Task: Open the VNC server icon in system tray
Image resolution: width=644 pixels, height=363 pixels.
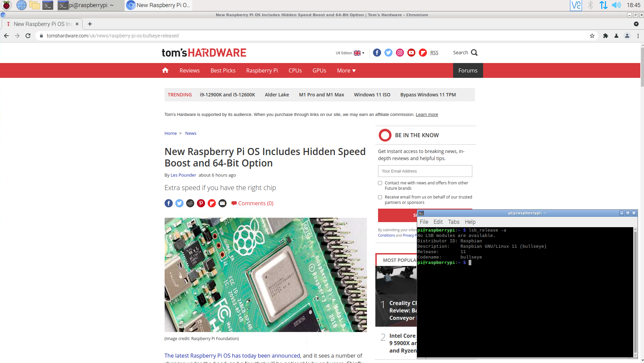Action: click(576, 5)
